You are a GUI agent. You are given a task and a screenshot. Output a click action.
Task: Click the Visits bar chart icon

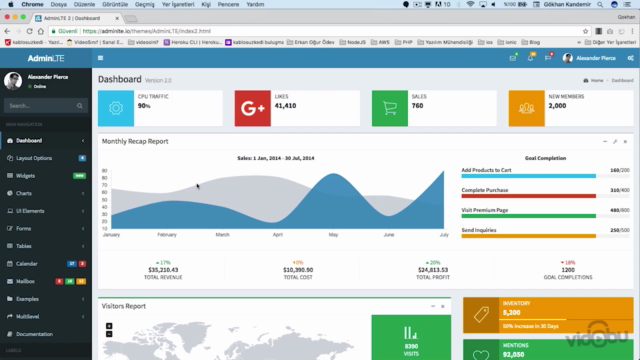point(411,333)
